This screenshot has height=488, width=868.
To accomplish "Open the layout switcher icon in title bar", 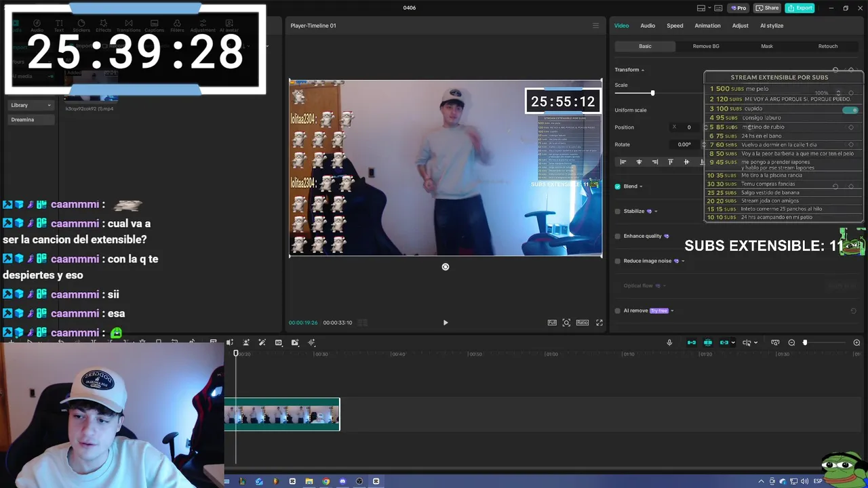I will tap(701, 8).
